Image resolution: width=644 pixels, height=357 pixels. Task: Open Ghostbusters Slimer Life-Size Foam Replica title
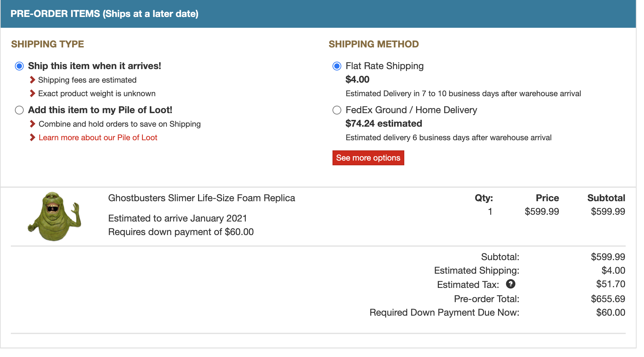click(201, 198)
